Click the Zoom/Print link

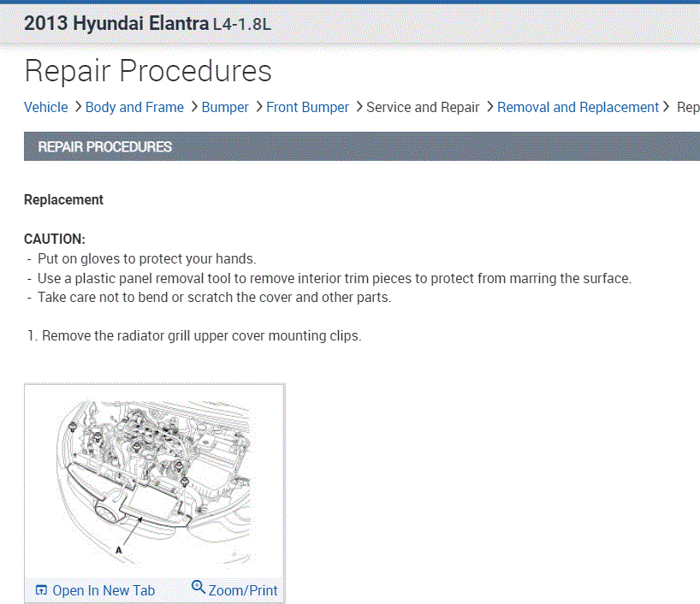tap(243, 590)
